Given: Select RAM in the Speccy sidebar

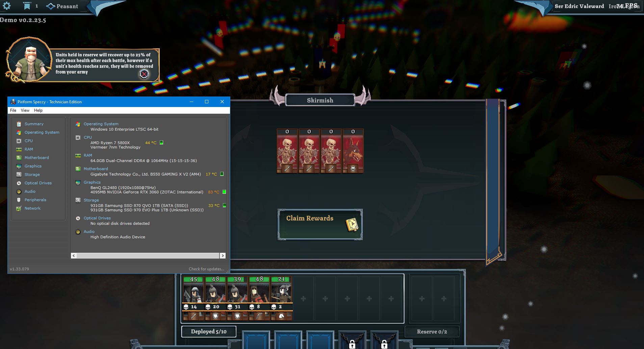Looking at the screenshot, I should click(x=29, y=149).
